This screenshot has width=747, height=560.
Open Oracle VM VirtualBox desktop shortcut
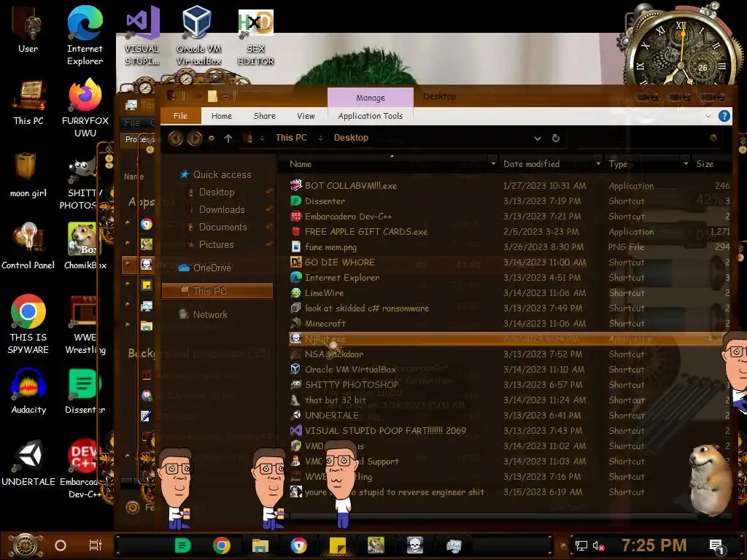[x=198, y=36]
